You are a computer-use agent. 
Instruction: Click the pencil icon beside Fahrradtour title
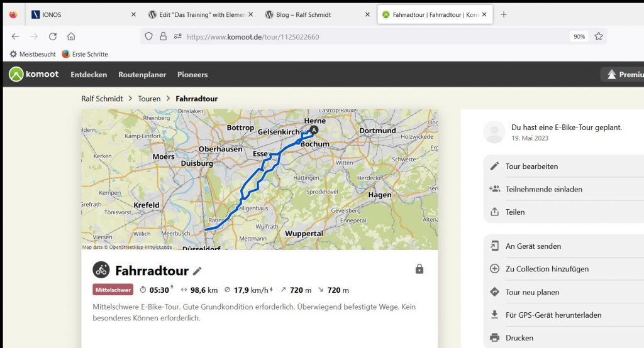click(x=197, y=271)
